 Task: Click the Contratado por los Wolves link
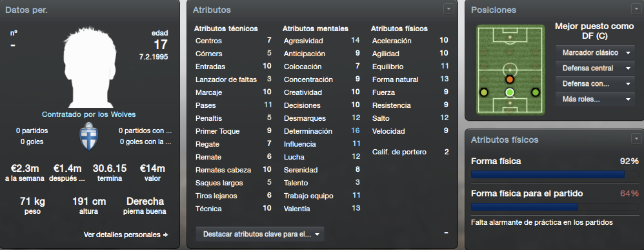point(88,114)
